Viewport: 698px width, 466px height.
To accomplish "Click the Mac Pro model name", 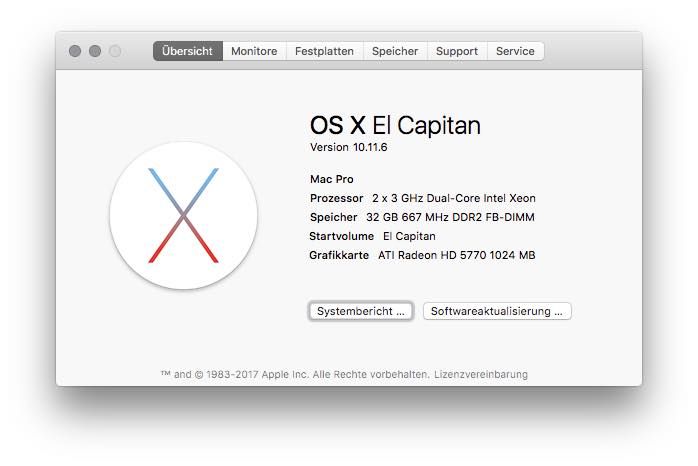I will (x=332, y=179).
